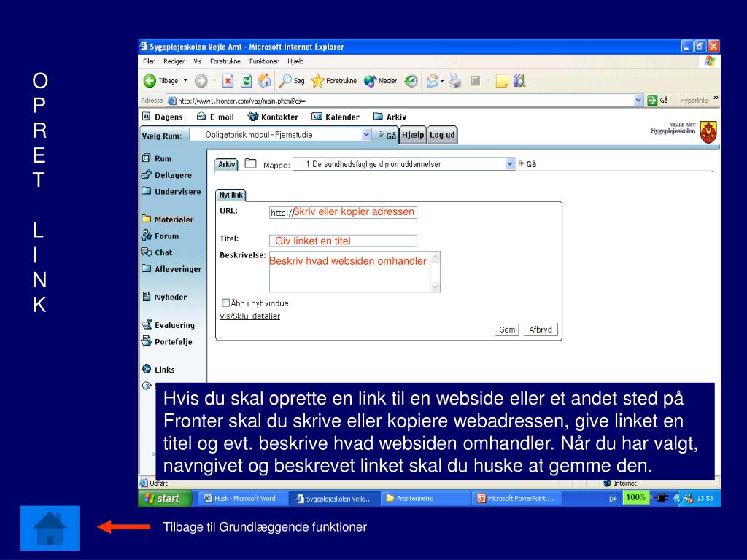Image resolution: width=747 pixels, height=560 pixels.
Task: Open Dagens in Fronter top navigation
Action: (162, 117)
